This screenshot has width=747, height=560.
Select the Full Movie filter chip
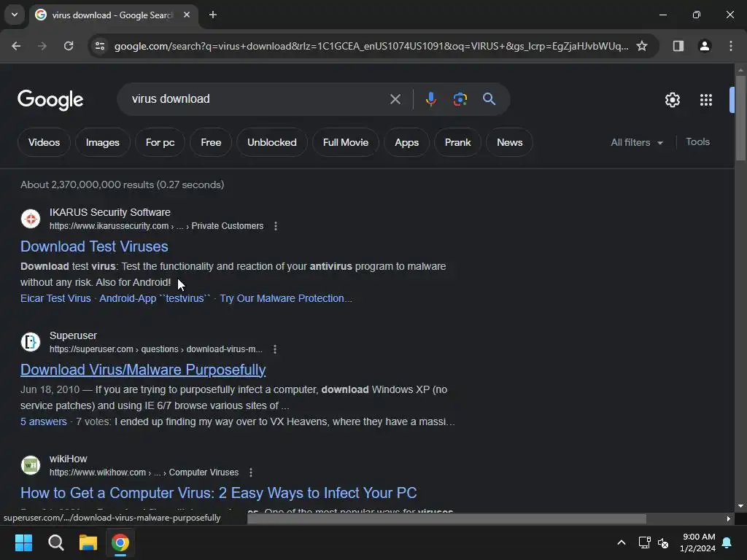pyautogui.click(x=345, y=142)
